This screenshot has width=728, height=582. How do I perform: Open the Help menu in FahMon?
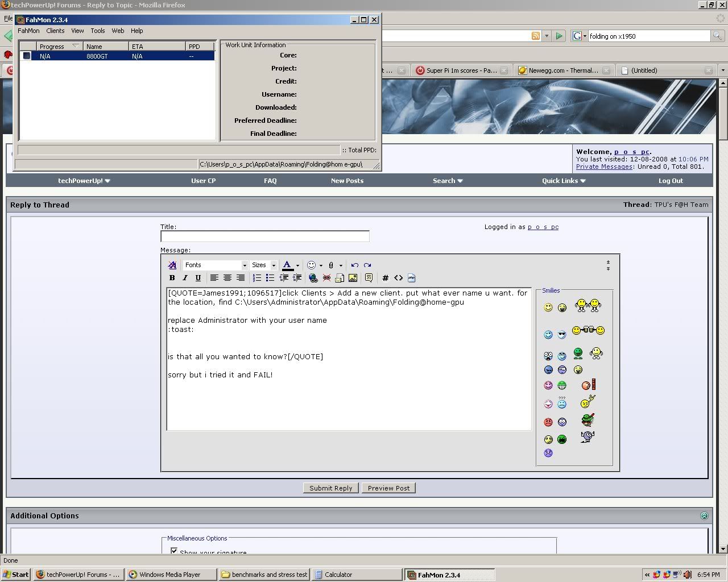point(136,31)
